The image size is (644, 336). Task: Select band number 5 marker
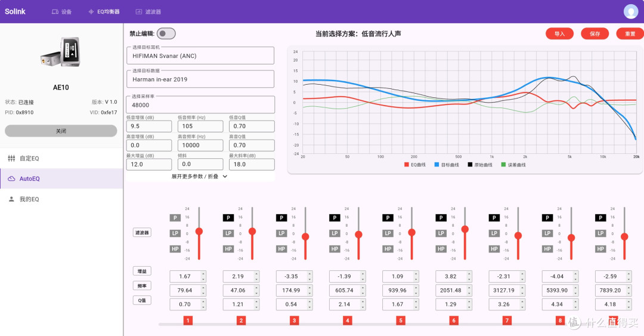pos(401,320)
